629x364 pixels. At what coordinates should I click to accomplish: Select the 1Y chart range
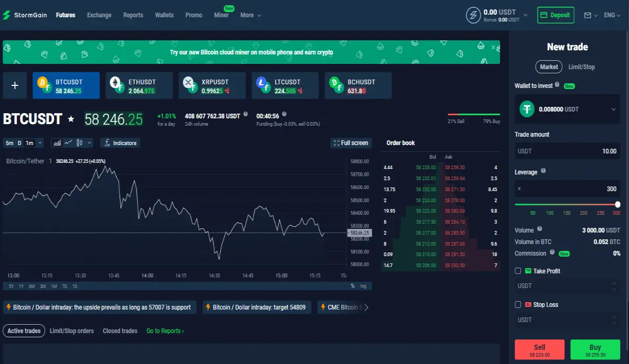pyautogui.click(x=21, y=286)
